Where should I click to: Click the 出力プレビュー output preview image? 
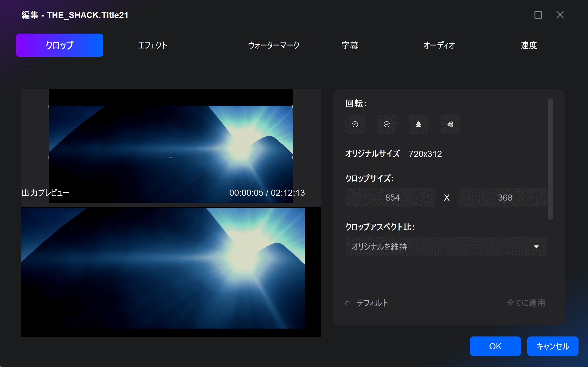(171, 272)
